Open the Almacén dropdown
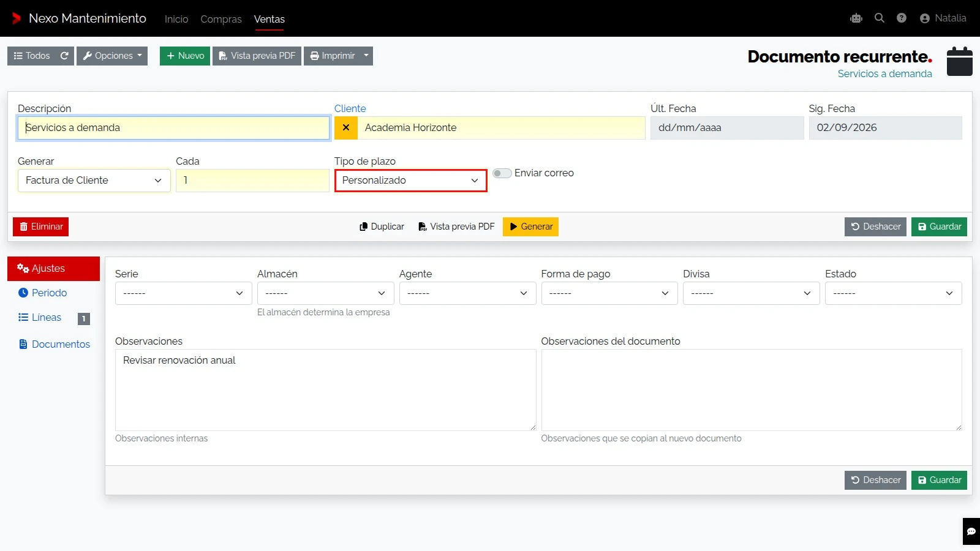Image resolution: width=980 pixels, height=551 pixels. coord(326,293)
